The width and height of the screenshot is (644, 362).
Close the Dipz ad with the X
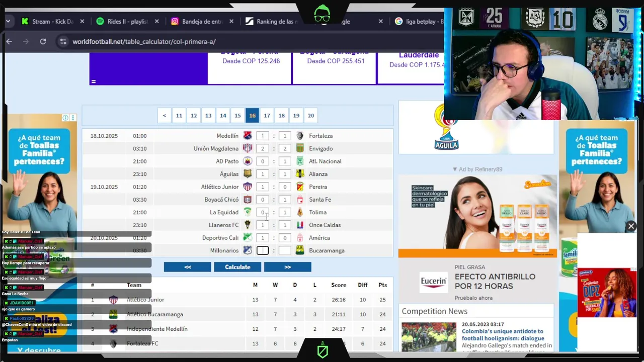pos(631,226)
